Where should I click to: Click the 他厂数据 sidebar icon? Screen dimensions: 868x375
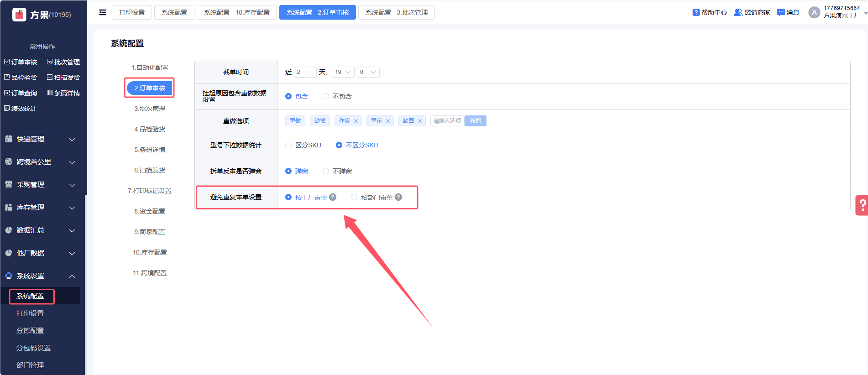(9, 253)
